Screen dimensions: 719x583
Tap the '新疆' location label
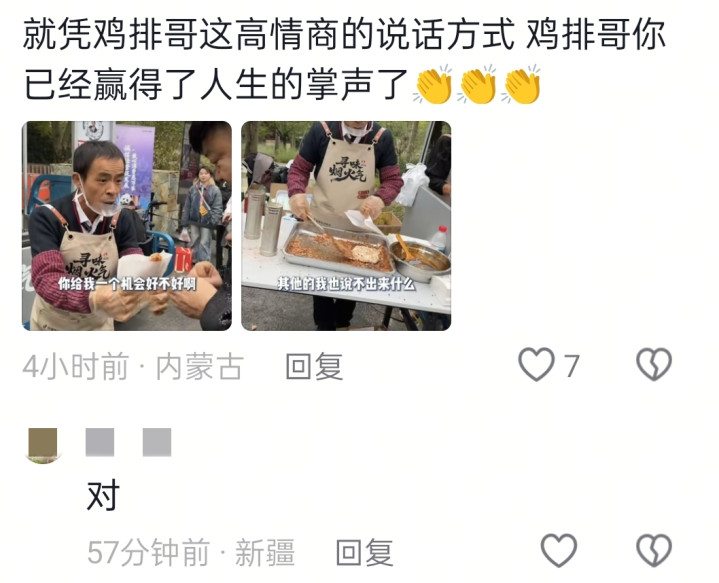(x=265, y=552)
